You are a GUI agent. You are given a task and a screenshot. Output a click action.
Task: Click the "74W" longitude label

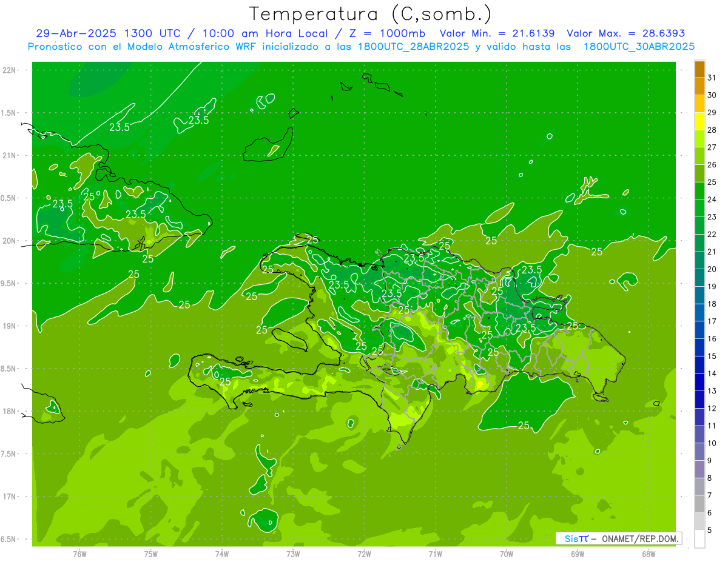[x=222, y=554]
